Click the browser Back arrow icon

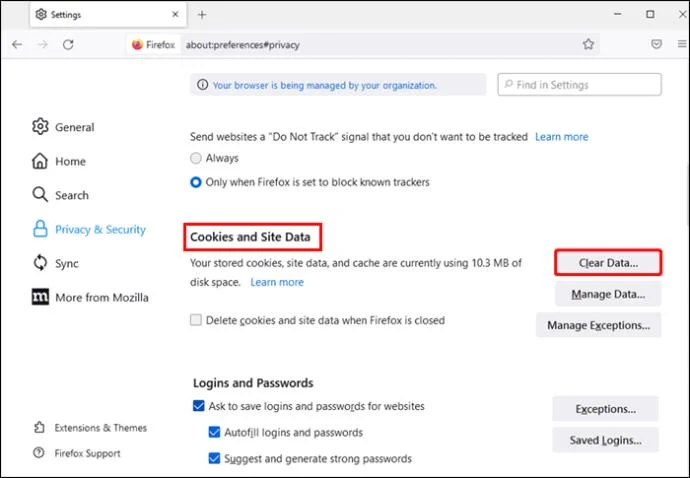point(17,45)
